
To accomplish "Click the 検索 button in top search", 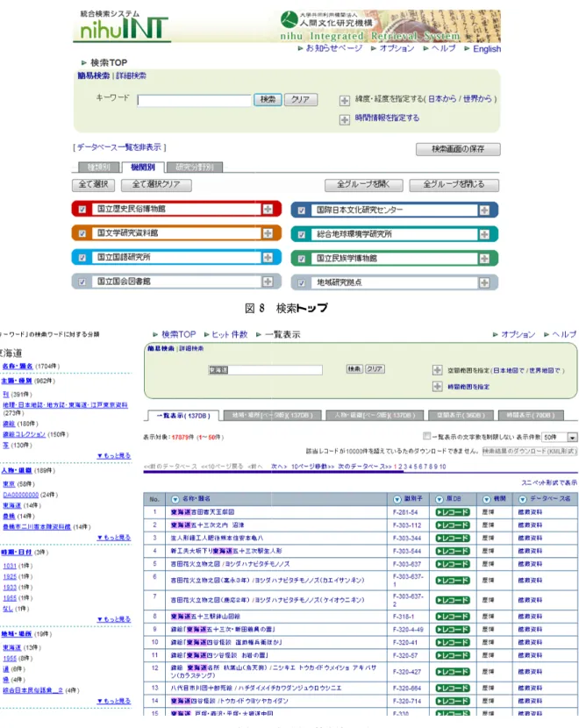I will click(268, 99).
